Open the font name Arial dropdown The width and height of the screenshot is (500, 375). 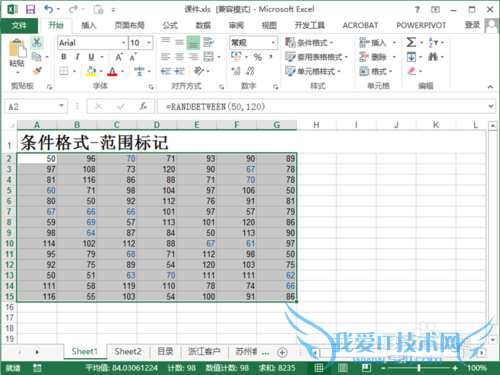[124, 43]
